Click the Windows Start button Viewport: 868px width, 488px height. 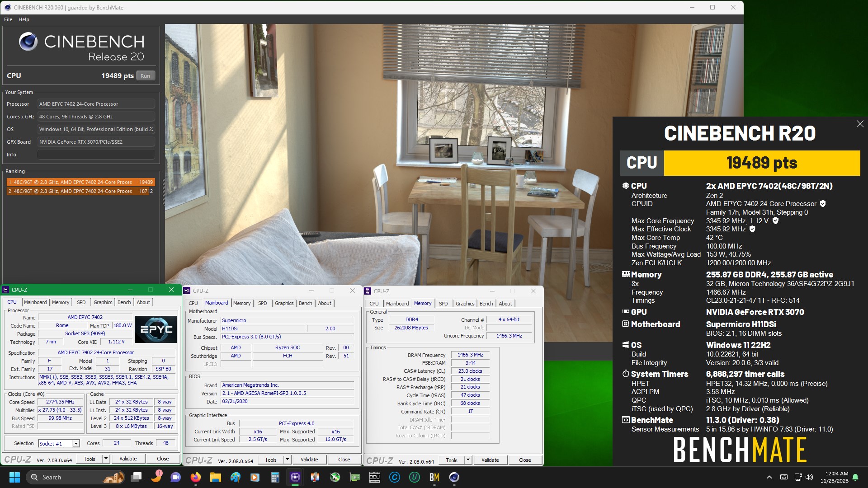[14, 477]
